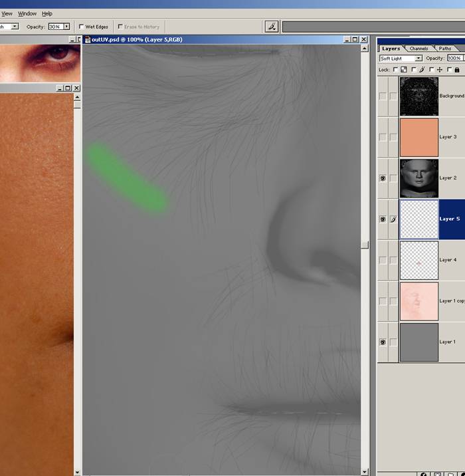
Task: Switch to the Paths tab
Action: pyautogui.click(x=445, y=49)
